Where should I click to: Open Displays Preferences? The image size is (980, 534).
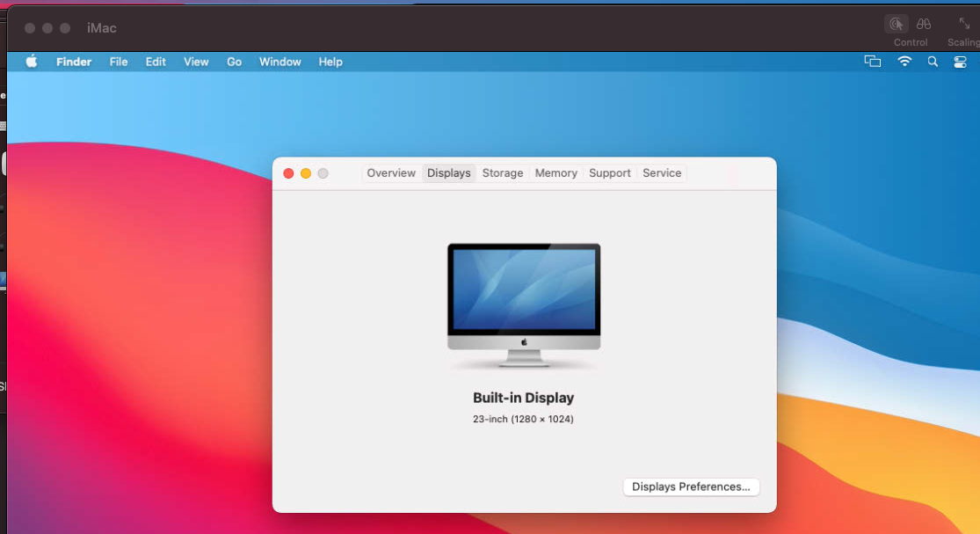691,486
